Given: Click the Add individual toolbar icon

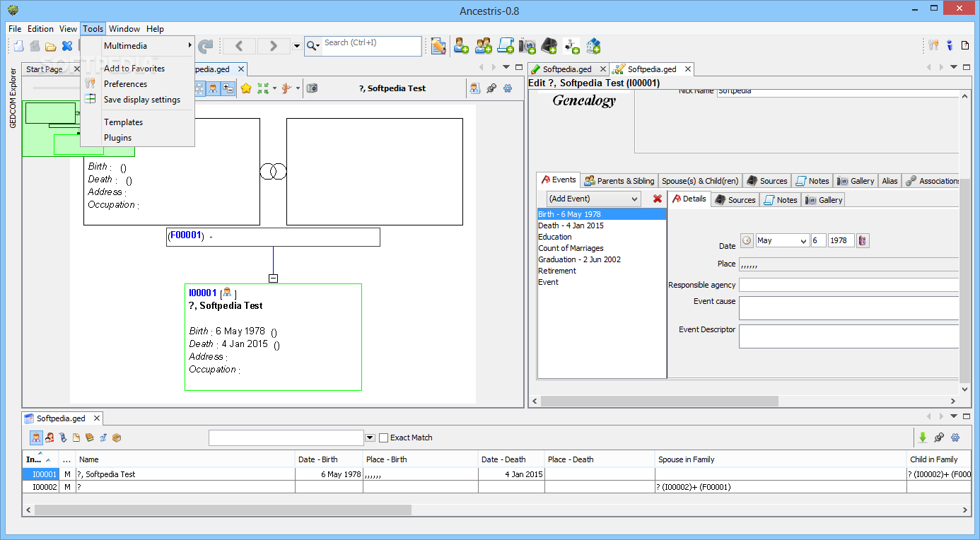Looking at the screenshot, I should [462, 46].
